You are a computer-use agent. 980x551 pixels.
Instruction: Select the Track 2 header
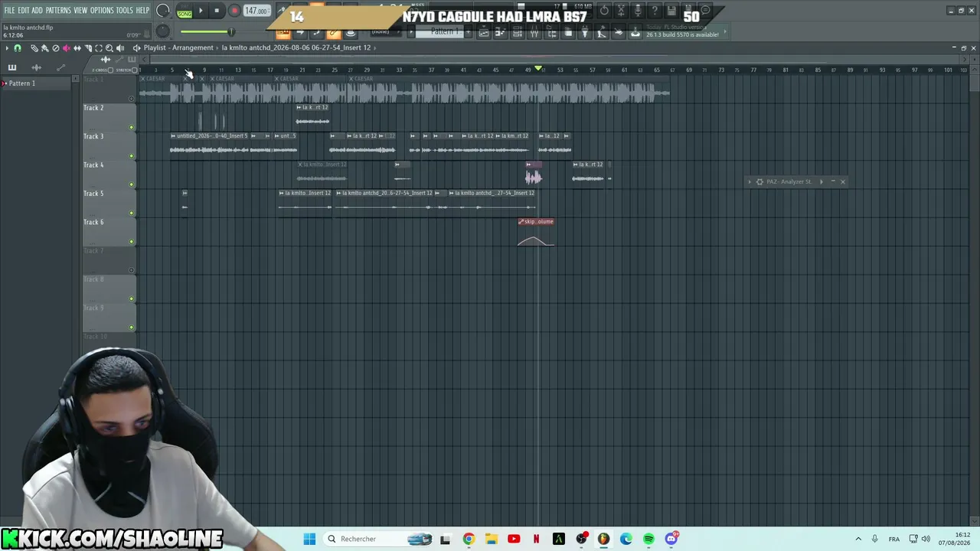tap(107, 117)
